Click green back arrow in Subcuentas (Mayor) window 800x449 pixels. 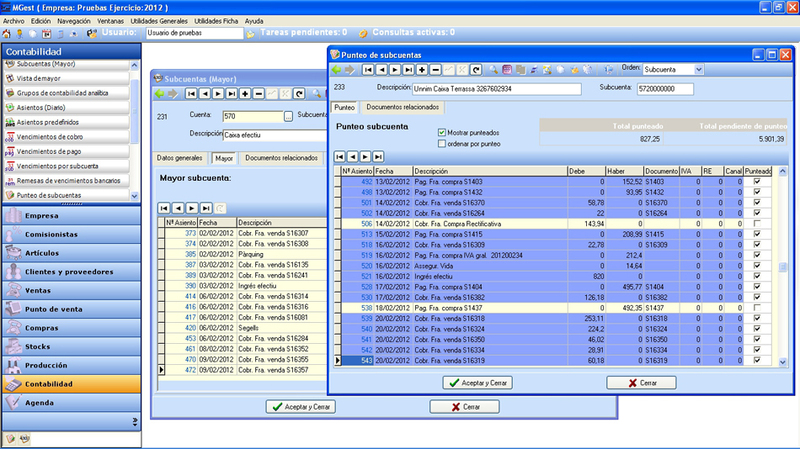point(160,93)
